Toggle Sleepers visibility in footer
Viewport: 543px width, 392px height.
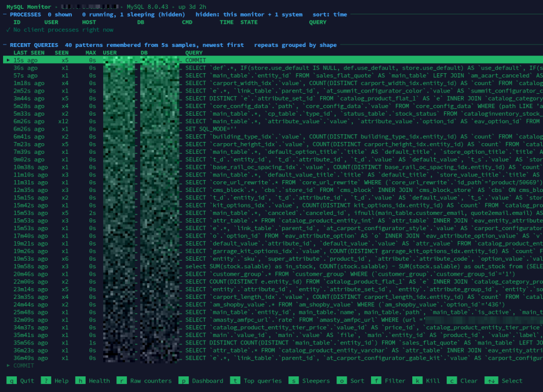316,381
